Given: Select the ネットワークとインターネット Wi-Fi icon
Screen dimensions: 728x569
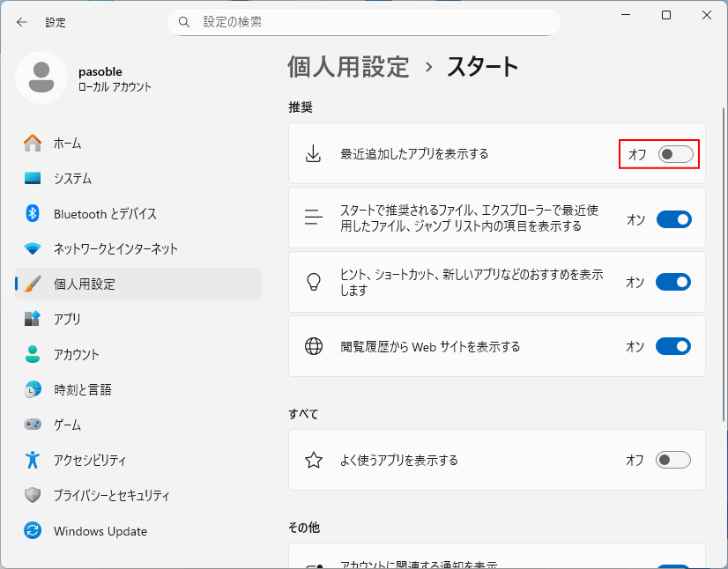Looking at the screenshot, I should pos(31,248).
